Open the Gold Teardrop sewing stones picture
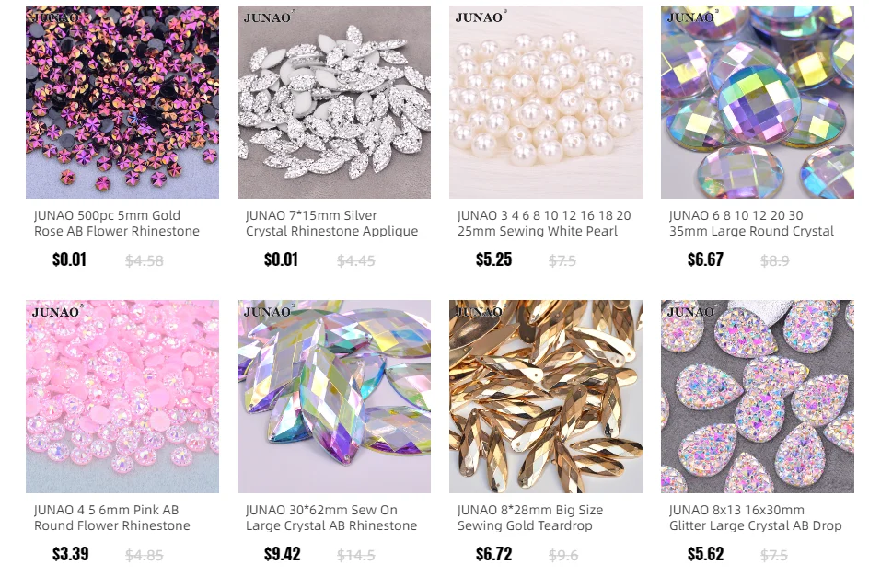This screenshot has height=588, width=869. pos(545,397)
